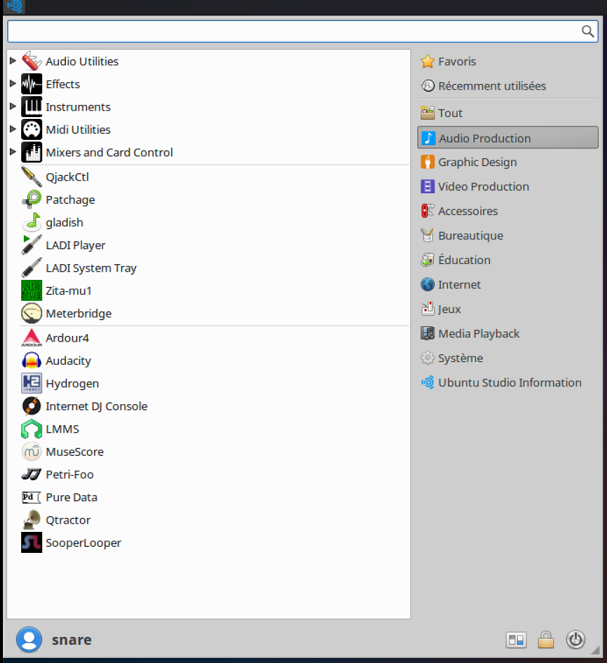This screenshot has height=663, width=607.
Task: Open the Bureautique category
Action: click(x=508, y=236)
